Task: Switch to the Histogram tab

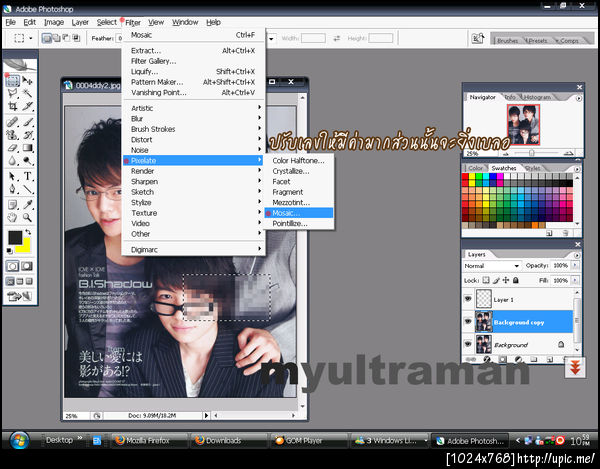Action: point(538,97)
